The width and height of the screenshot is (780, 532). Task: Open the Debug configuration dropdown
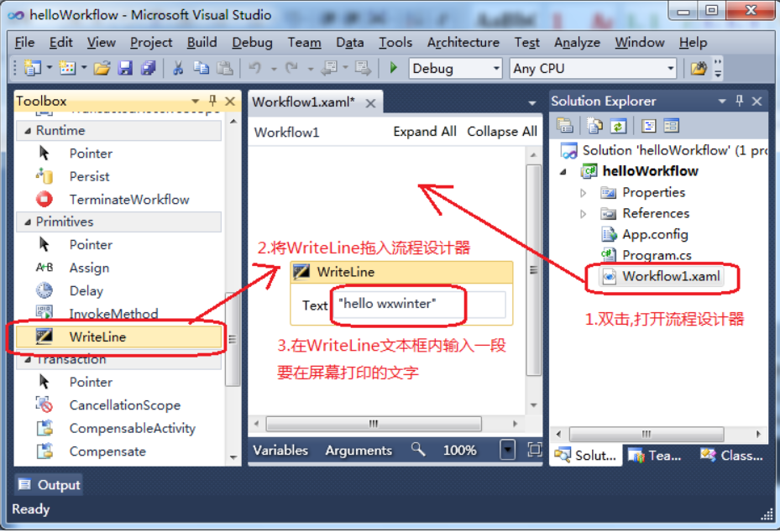496,68
